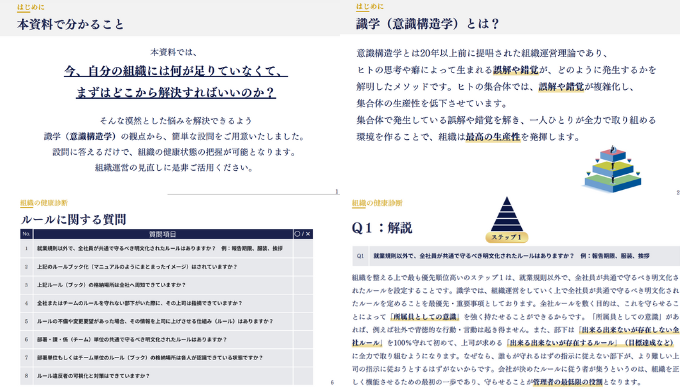This screenshot has width=680, height=390.
Task: Select question row 5 about rule change requests
Action: 167,321
